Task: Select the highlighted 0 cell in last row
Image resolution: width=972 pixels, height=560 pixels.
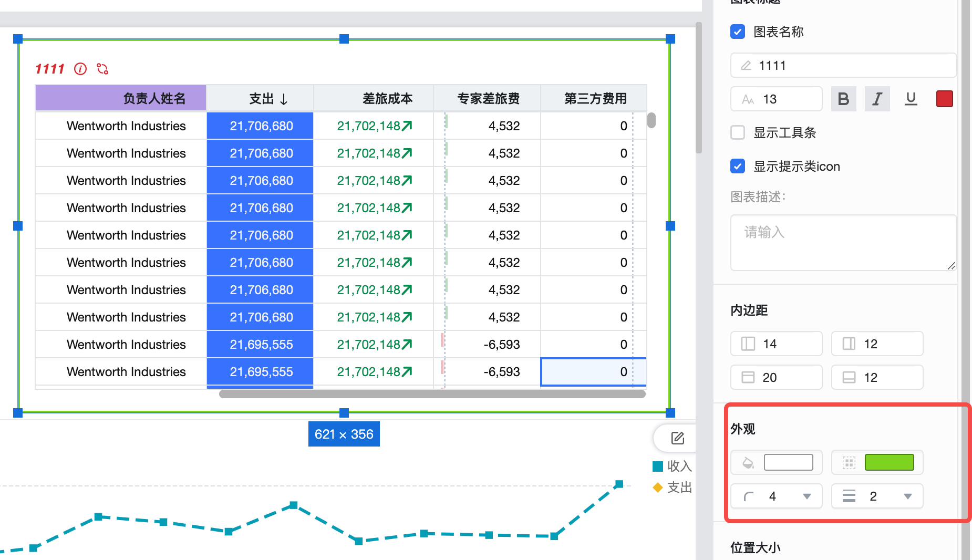Action: [x=594, y=372]
